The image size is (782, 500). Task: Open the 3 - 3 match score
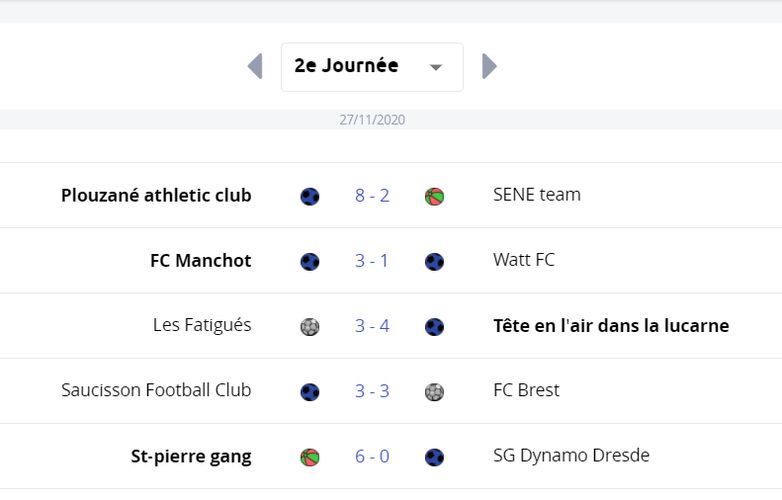click(372, 391)
